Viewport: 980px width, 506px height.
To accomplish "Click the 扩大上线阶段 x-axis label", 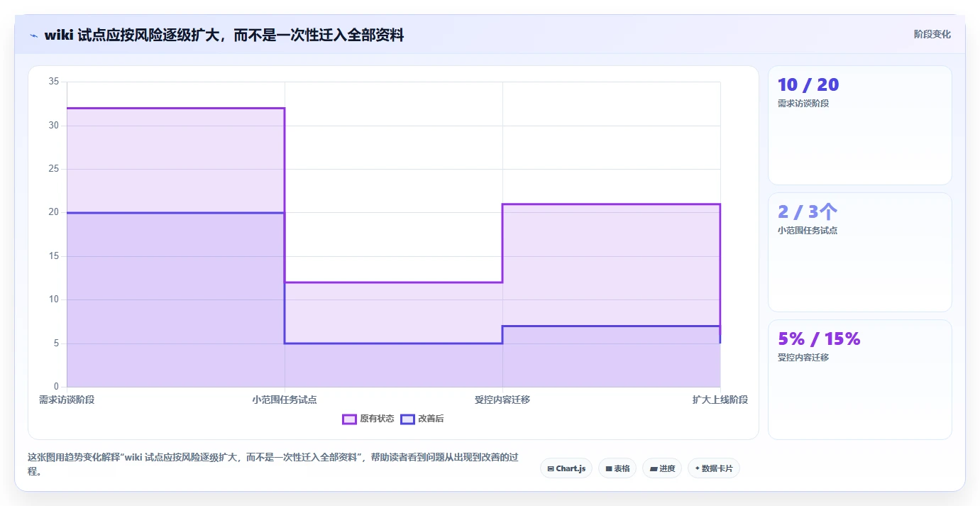I will (720, 400).
